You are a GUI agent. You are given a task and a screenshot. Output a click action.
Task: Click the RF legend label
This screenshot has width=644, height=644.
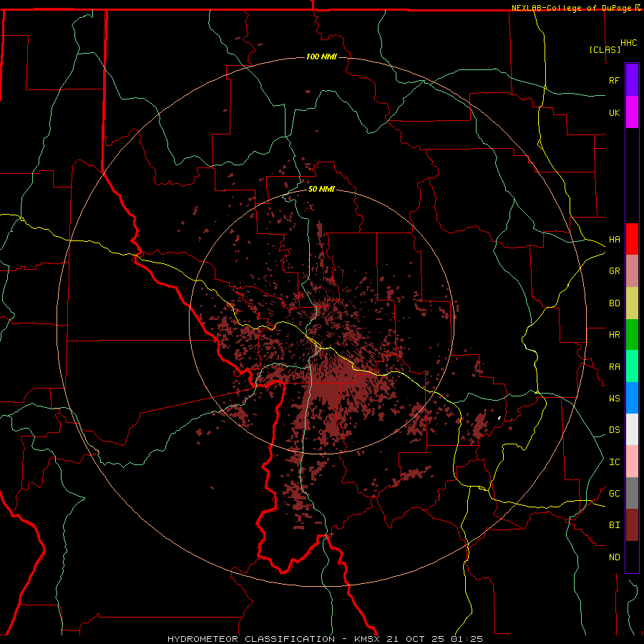pyautogui.click(x=614, y=80)
